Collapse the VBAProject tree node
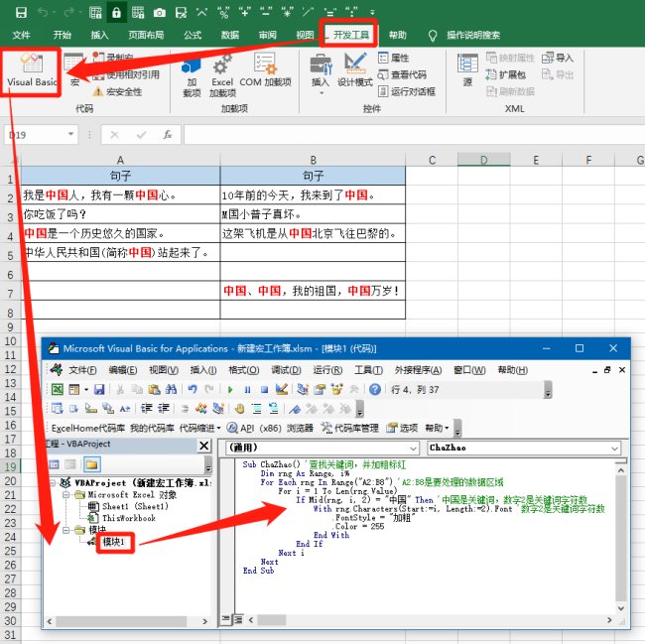645x644 pixels. point(53,483)
